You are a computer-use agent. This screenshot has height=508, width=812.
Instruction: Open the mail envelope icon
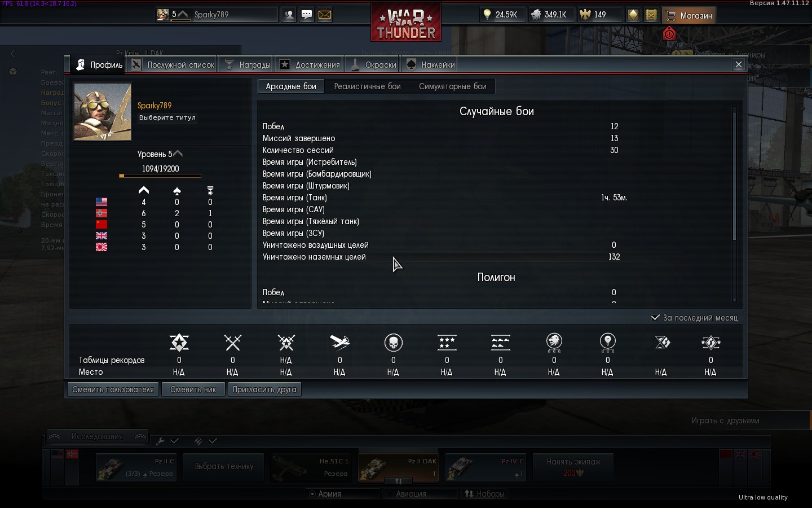[x=325, y=15]
